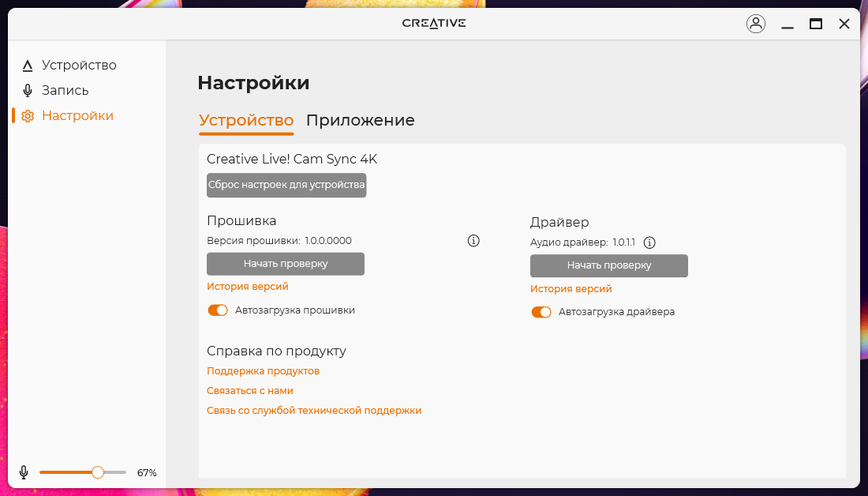Open Настройки label in sidebar
This screenshot has width=868, height=496.
pos(77,116)
